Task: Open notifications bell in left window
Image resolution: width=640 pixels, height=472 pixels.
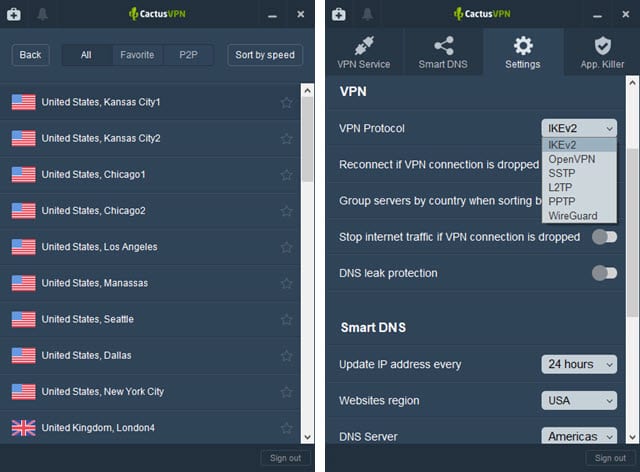Action: [x=43, y=15]
